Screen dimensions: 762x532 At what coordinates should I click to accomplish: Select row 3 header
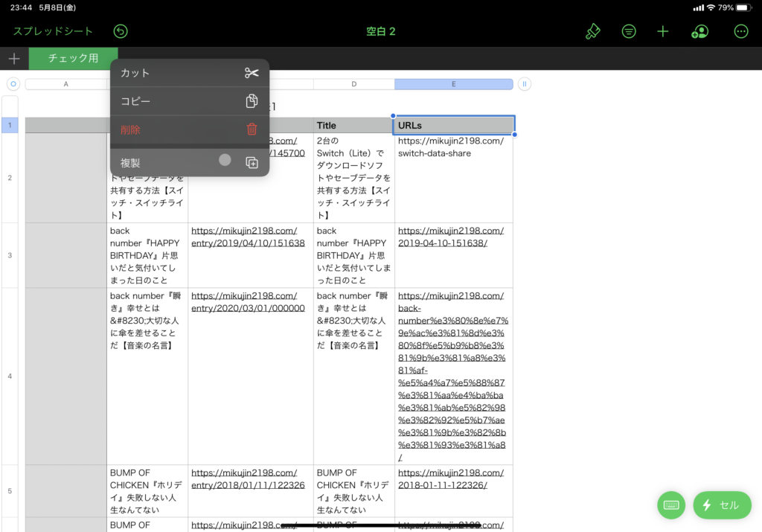10,255
